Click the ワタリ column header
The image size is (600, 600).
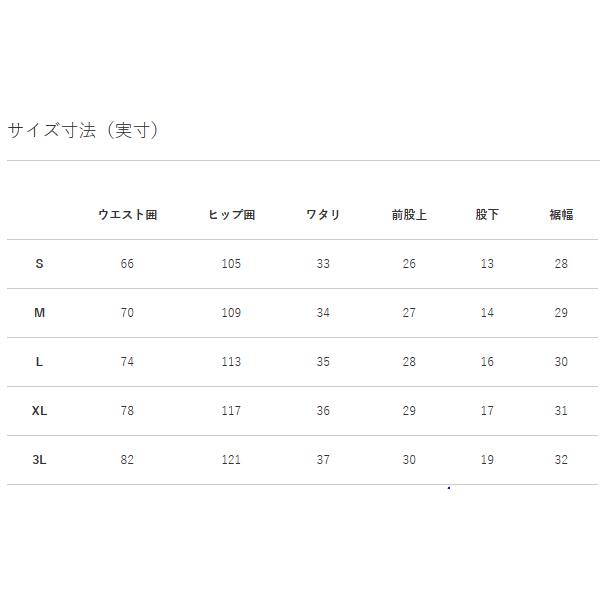pos(323,215)
